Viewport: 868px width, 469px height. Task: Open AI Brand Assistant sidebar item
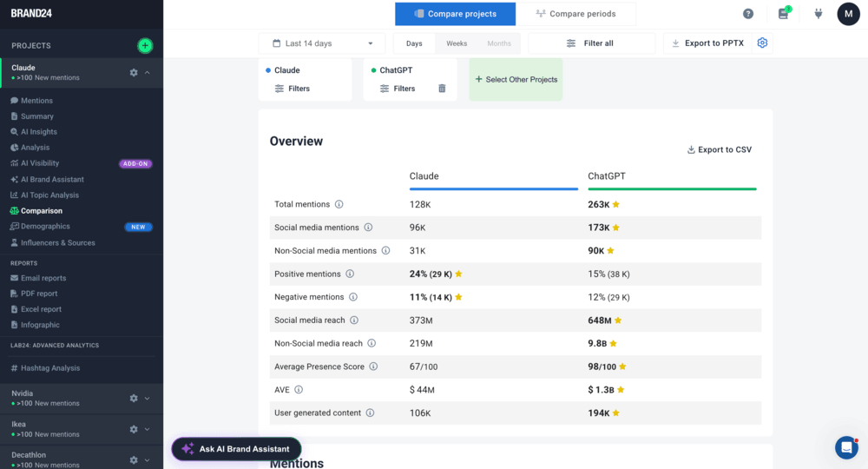(52, 180)
